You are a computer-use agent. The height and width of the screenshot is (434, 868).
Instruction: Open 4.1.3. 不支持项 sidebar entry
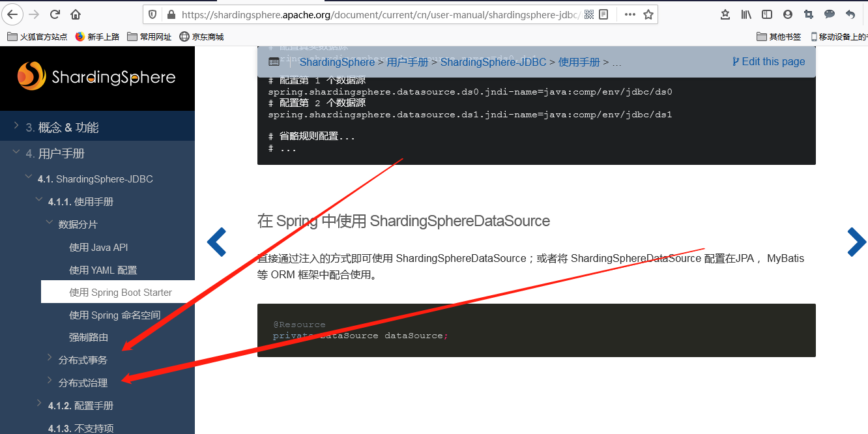click(81, 428)
